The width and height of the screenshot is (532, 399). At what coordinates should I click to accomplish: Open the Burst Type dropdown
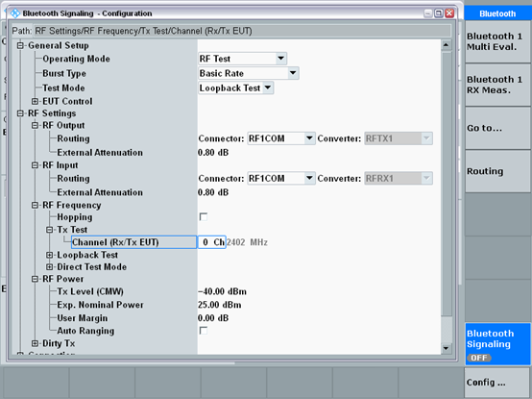(293, 73)
